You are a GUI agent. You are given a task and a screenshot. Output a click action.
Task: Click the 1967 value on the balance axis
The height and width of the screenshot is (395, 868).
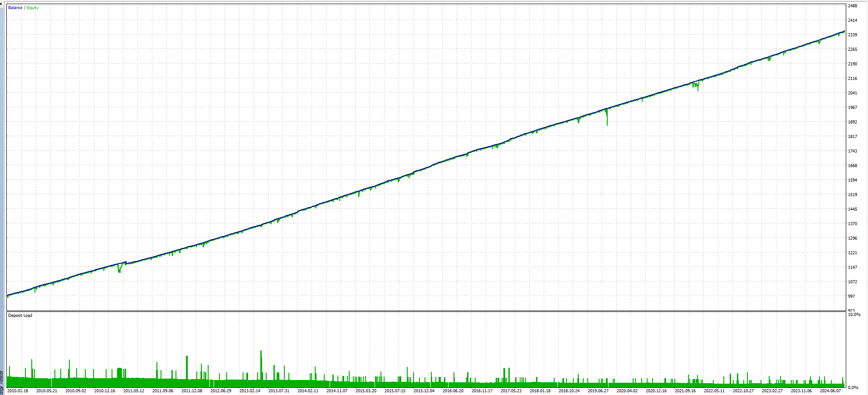click(853, 108)
